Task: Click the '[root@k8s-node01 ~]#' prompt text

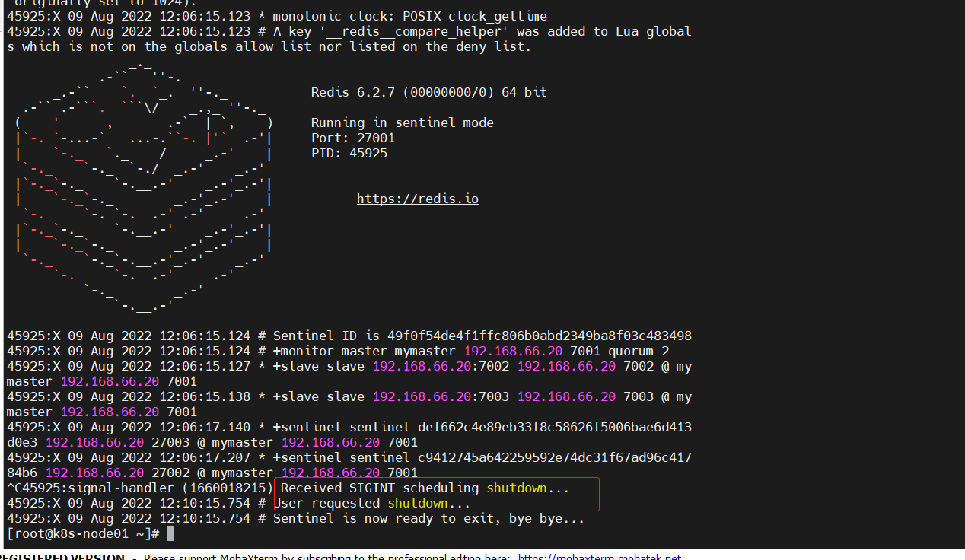Action: 83,533
